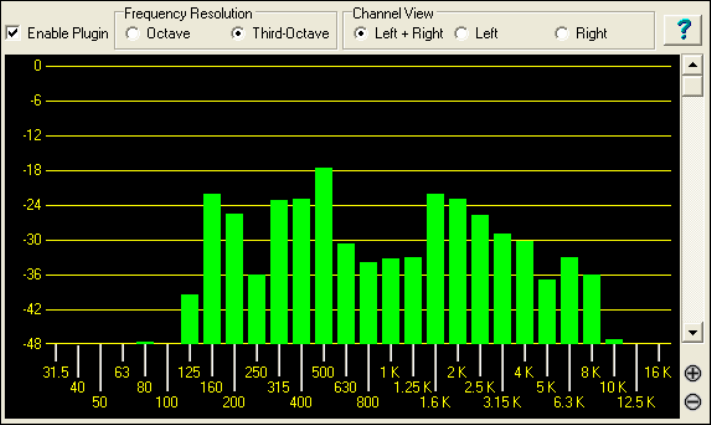
Task: Click the 0 dB level label
Action: pos(37,66)
